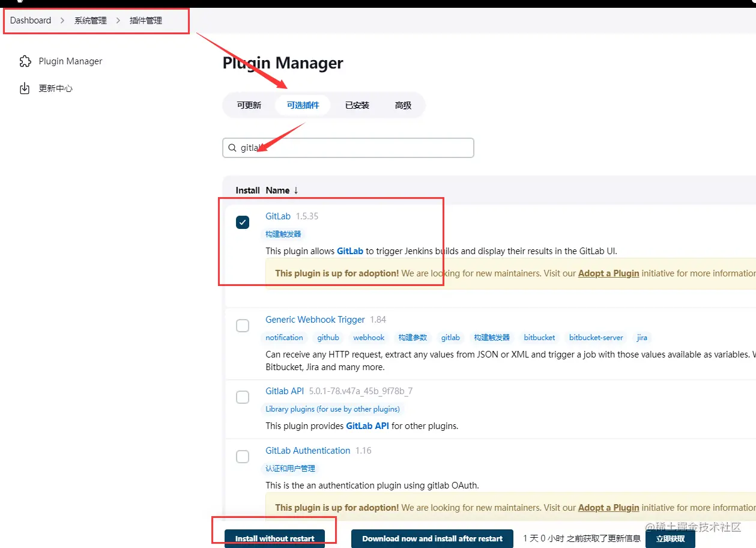Open 更新中心 in the sidebar
Screen dimensions: 756x548
pos(56,89)
